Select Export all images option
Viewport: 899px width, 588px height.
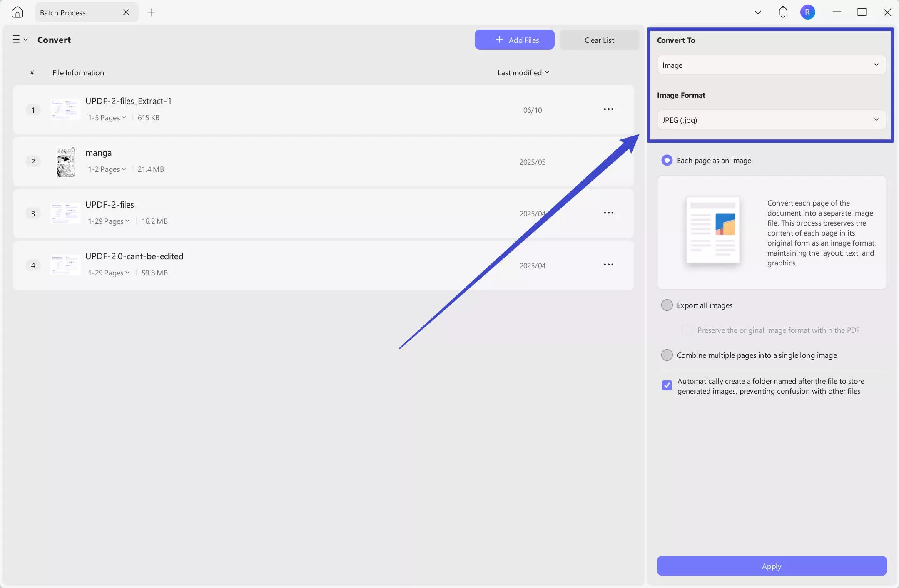(667, 305)
